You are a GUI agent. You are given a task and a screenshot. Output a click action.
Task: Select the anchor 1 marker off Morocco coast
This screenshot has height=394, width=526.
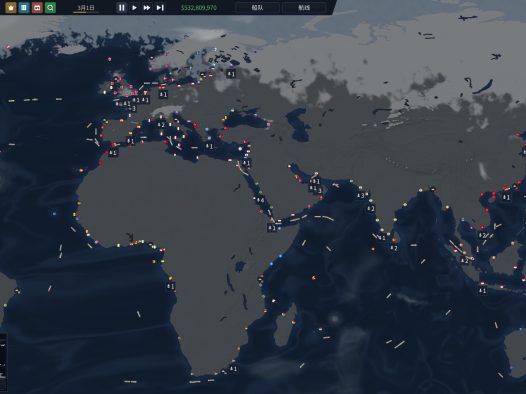113,153
